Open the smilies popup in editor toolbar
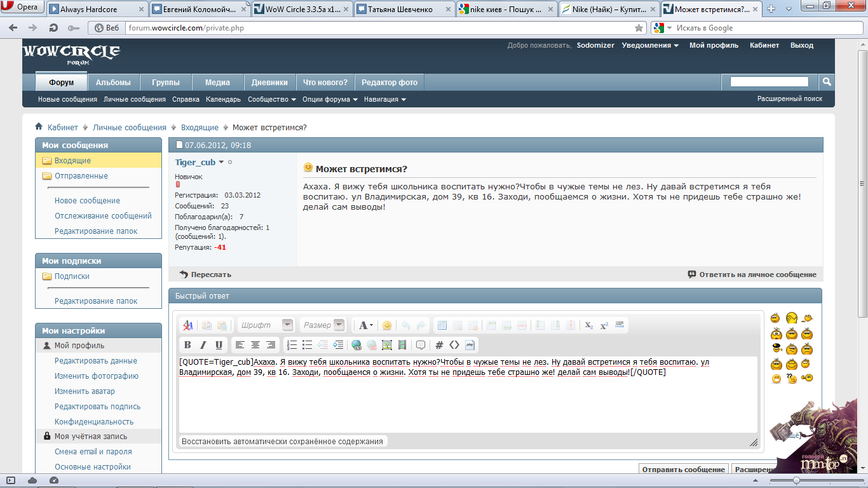The height and width of the screenshot is (488, 868). (386, 325)
